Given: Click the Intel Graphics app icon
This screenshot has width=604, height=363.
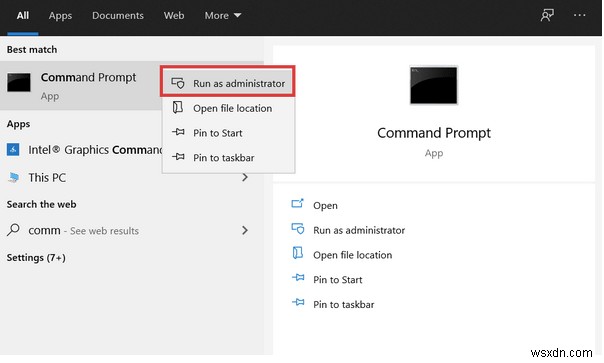Looking at the screenshot, I should pyautogui.click(x=13, y=150).
